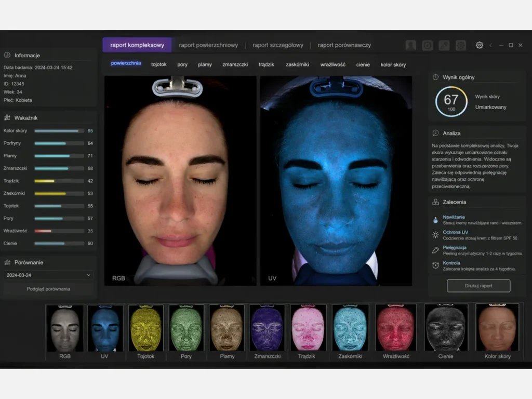Click the large RGB face image

180,181
